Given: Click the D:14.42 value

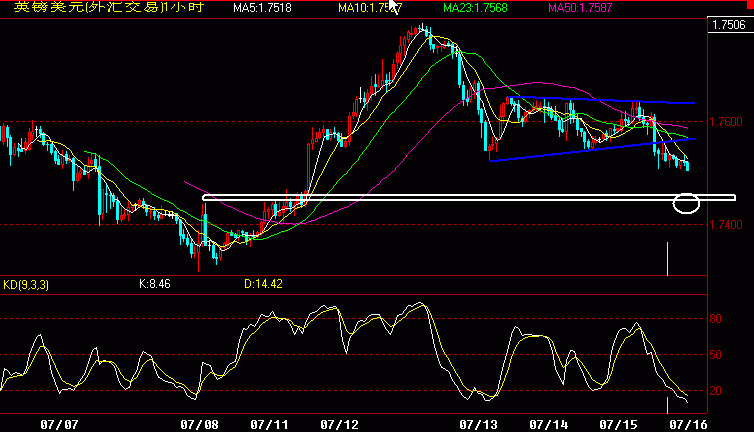Looking at the screenshot, I should pyautogui.click(x=263, y=284).
